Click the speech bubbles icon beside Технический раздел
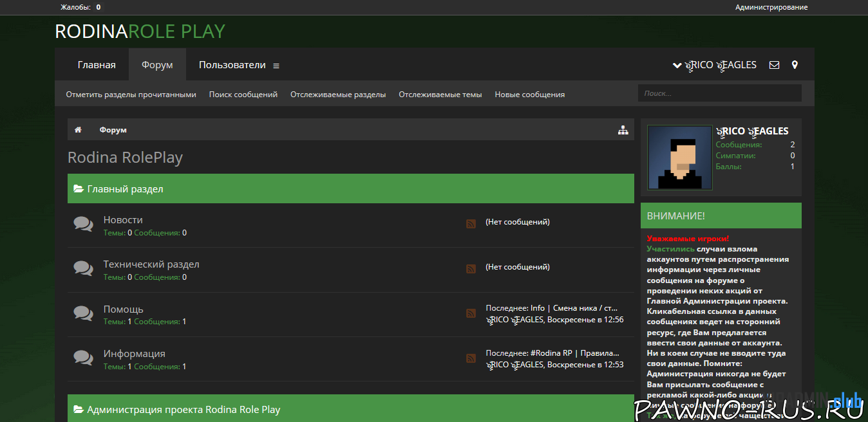 [83, 268]
